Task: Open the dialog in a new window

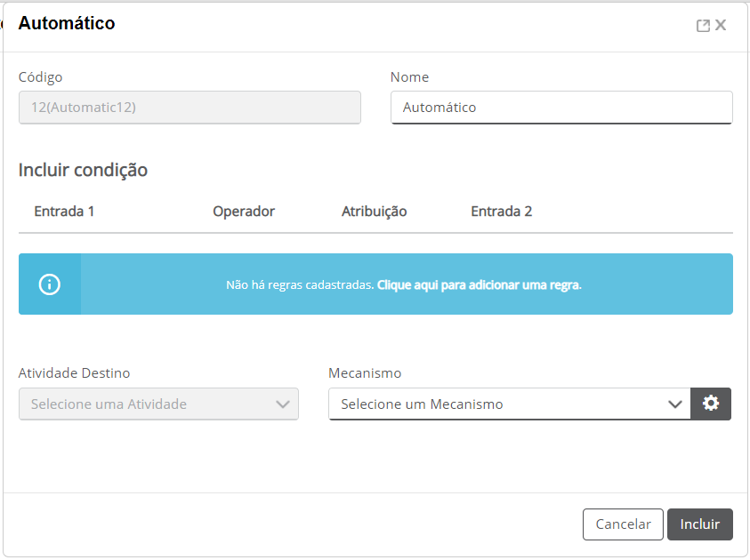Action: tap(703, 25)
